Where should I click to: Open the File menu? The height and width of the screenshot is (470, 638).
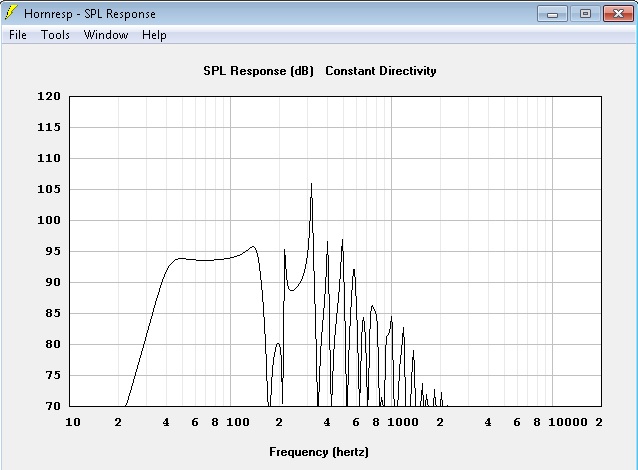click(x=17, y=35)
